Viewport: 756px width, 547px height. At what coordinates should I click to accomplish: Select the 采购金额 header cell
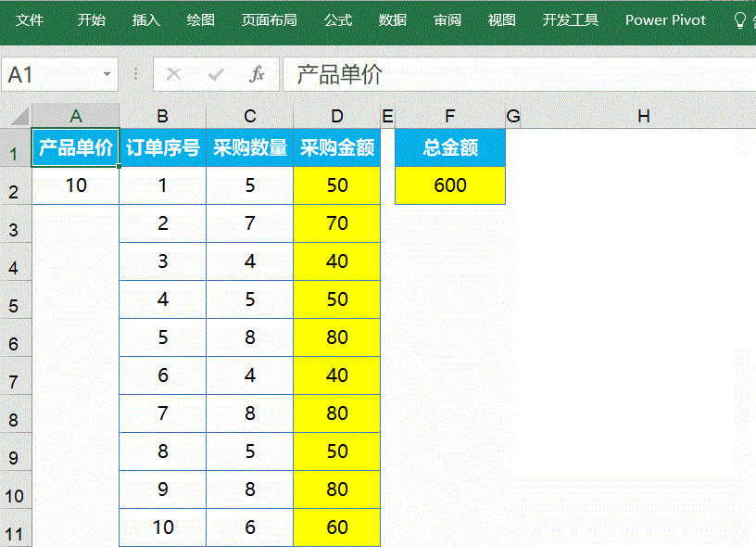(x=337, y=147)
